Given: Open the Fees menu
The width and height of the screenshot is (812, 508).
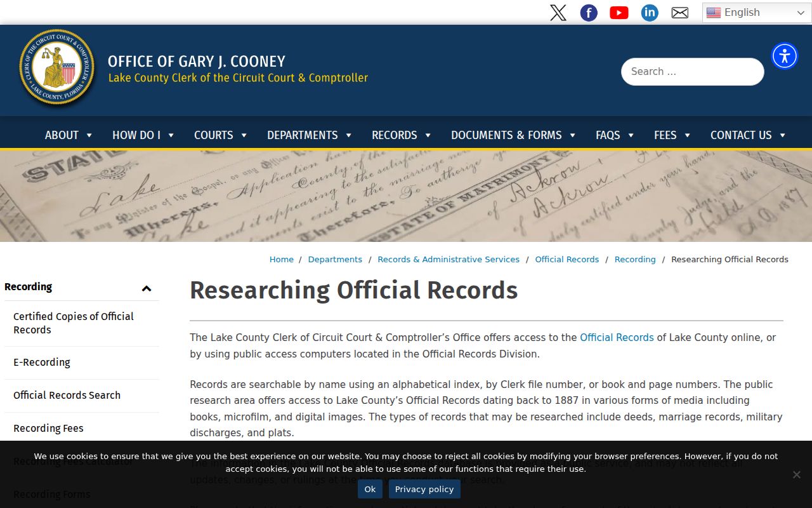Looking at the screenshot, I should pos(672,135).
